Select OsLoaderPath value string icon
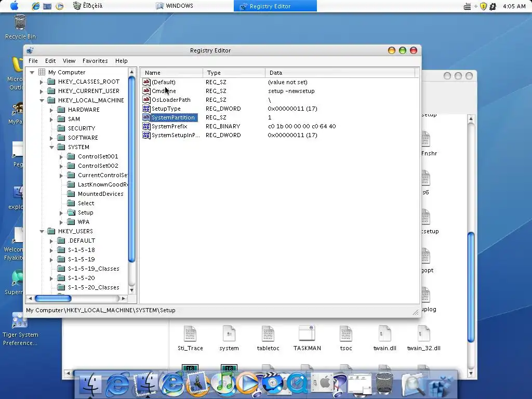532x399 pixels. pyautogui.click(x=146, y=99)
